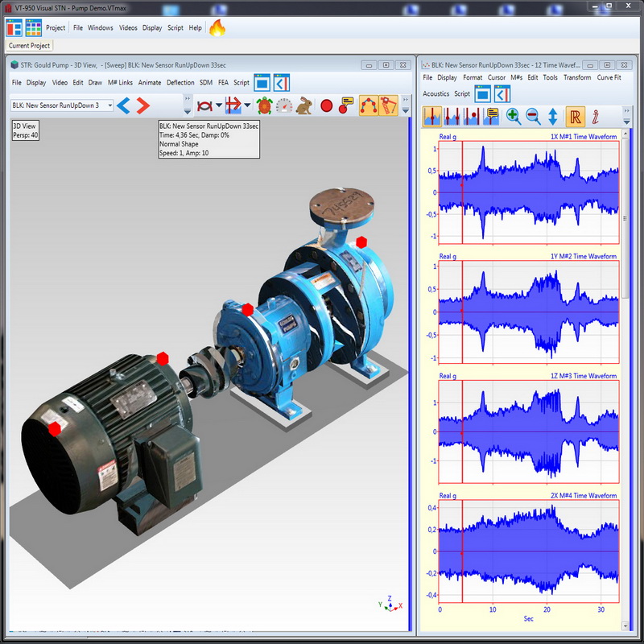This screenshot has width=644, height=644.
Task: Toggle the 'R' real part display button
Action: tap(575, 116)
